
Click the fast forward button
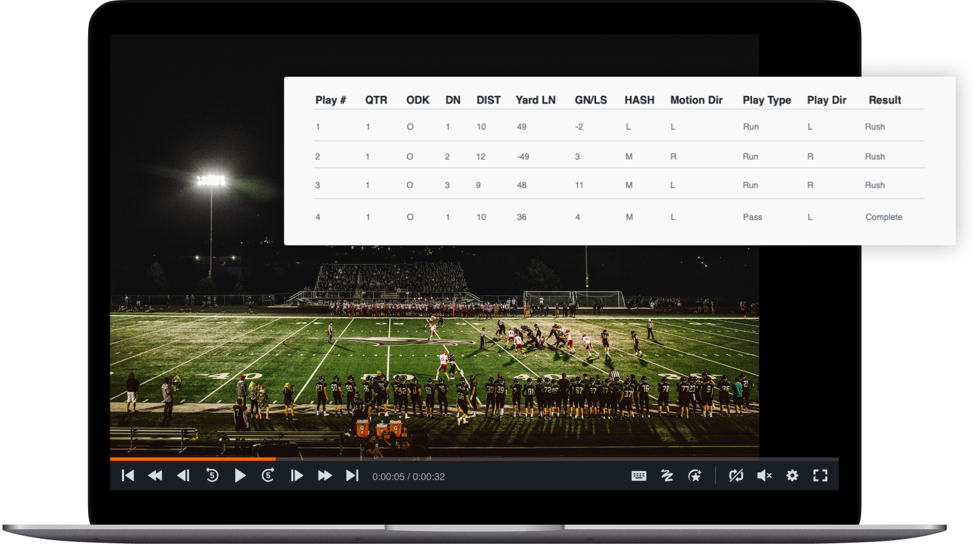pyautogui.click(x=325, y=476)
